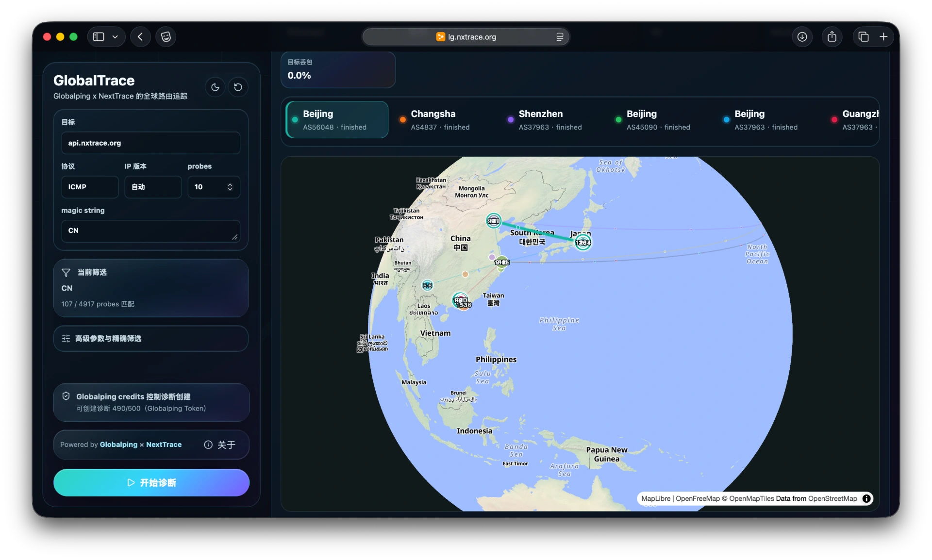Screen dimensions: 932x560
Task: Click the target field api.nxtrace.org
Action: [x=150, y=143]
